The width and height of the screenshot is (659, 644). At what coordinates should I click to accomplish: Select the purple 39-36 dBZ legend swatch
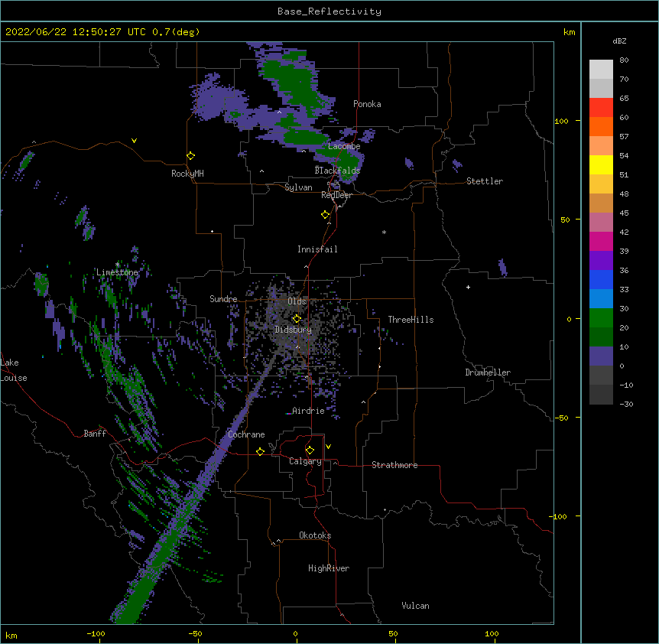[601, 261]
